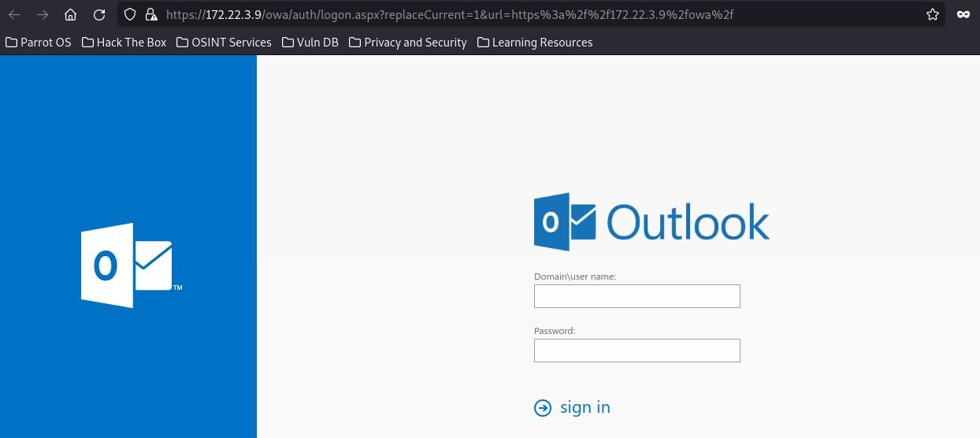The width and height of the screenshot is (980, 438).
Task: Focus the Domain\user name field
Action: coord(637,296)
